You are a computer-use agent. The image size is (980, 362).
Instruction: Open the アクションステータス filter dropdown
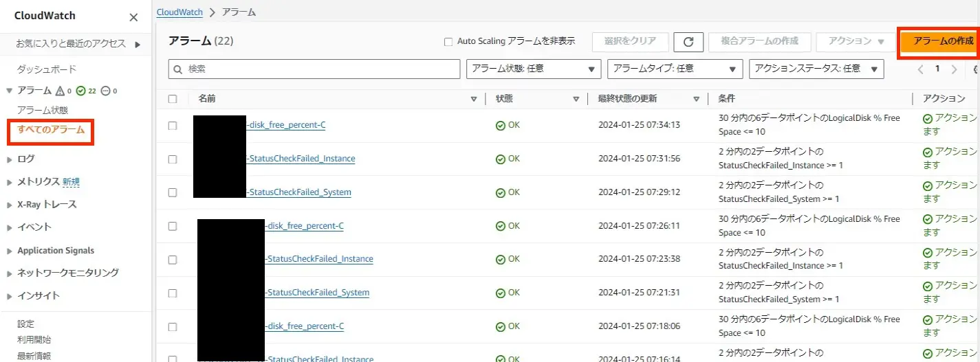(816, 69)
